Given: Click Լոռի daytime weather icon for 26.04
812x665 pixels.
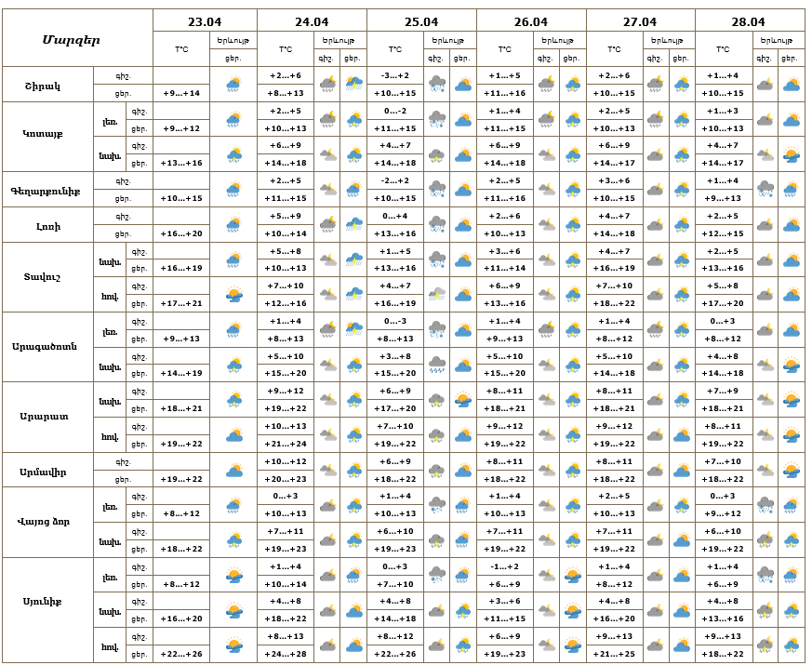Looking at the screenshot, I should 573,225.
